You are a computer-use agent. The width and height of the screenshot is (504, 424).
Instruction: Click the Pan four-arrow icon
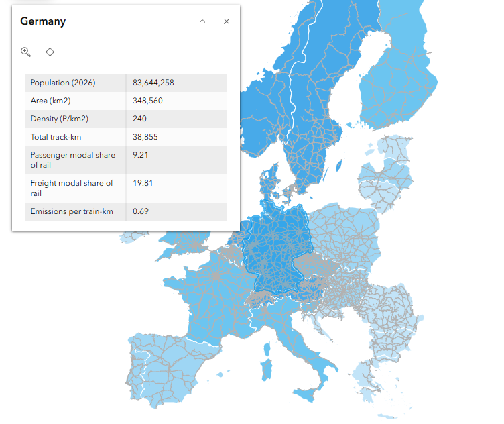coord(50,52)
